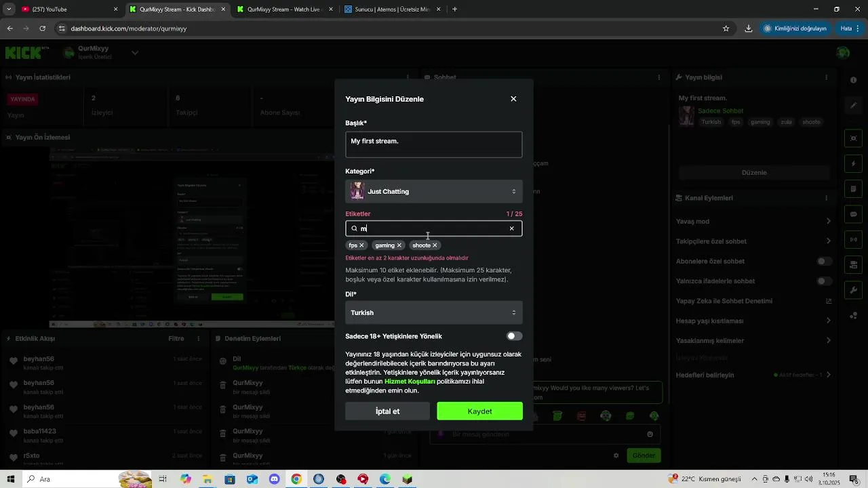Viewport: 868px width, 488px height.
Task: Remove the gaming tag
Action: [399, 245]
